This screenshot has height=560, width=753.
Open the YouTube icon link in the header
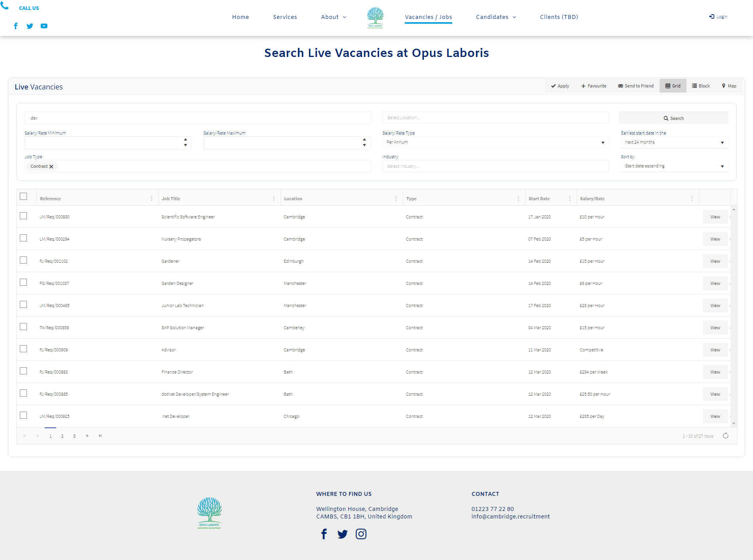coord(44,26)
